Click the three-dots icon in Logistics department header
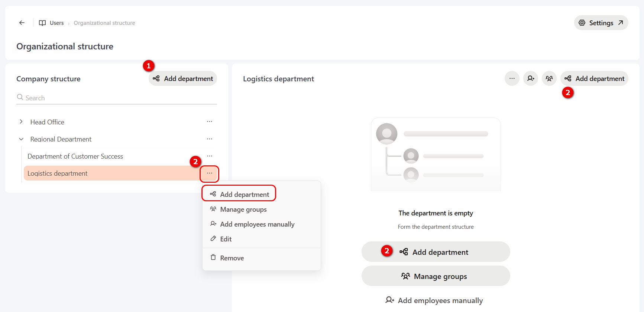 [x=512, y=78]
